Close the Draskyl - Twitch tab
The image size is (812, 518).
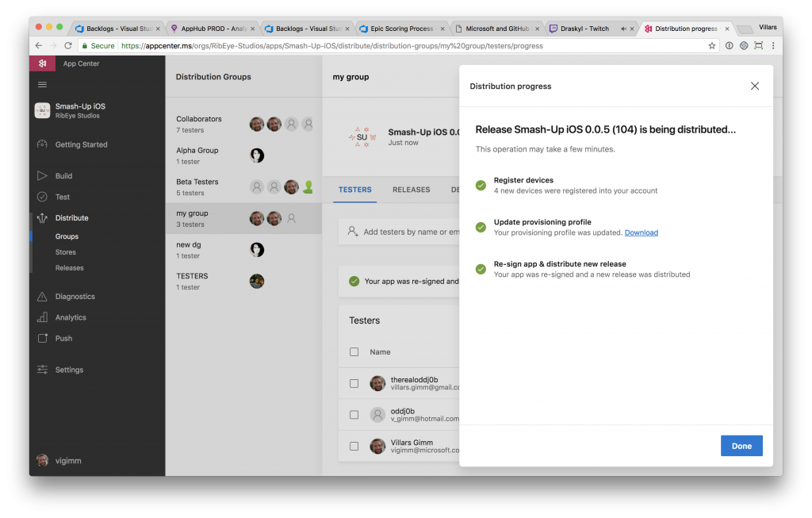pos(632,29)
